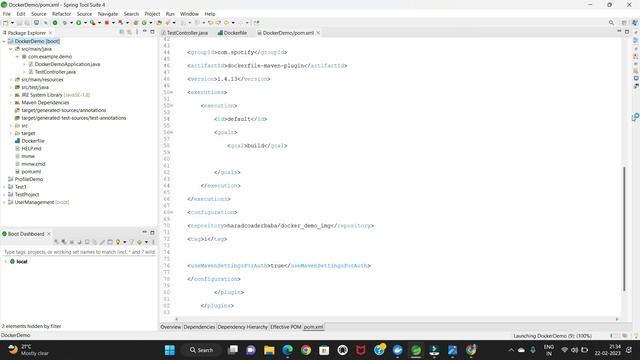
Task: Expand the local node in Boot Dashboard
Action: pos(5,262)
